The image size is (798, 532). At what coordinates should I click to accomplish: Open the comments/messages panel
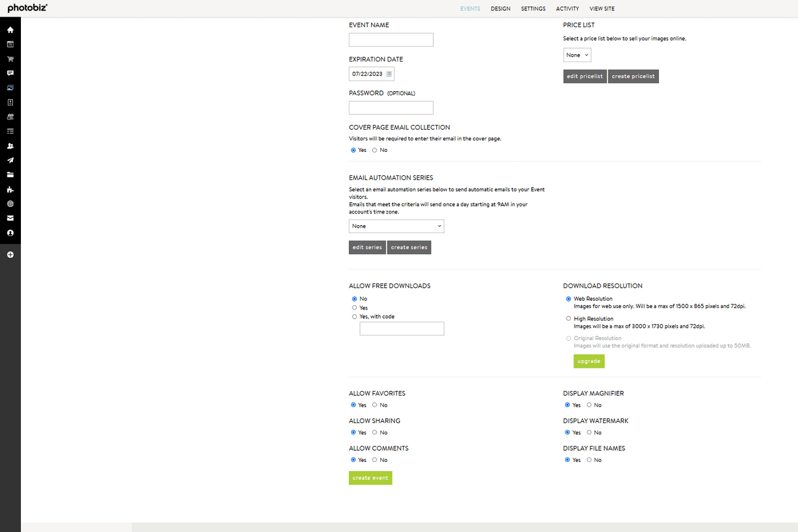tap(10, 73)
